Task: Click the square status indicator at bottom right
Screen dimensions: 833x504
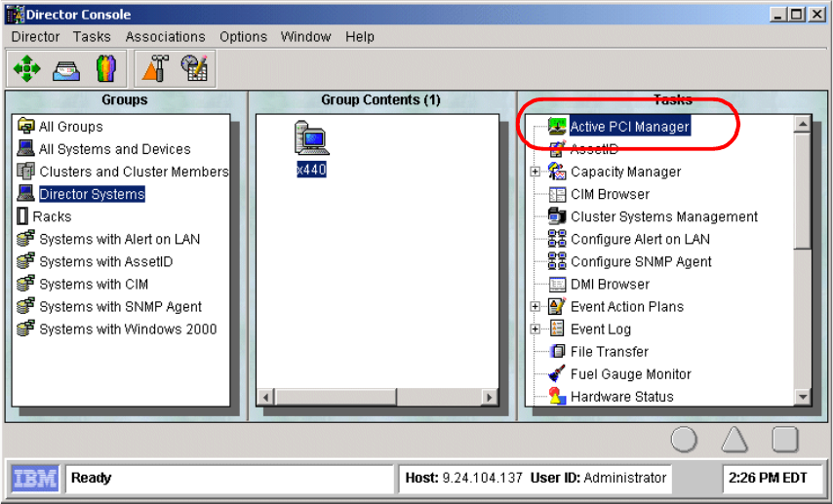Action: coord(785,440)
